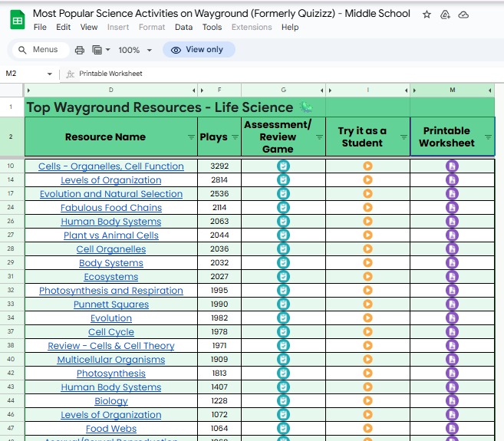
Task: Open assessment game for Fabulous Food Chains
Action: 283,208
